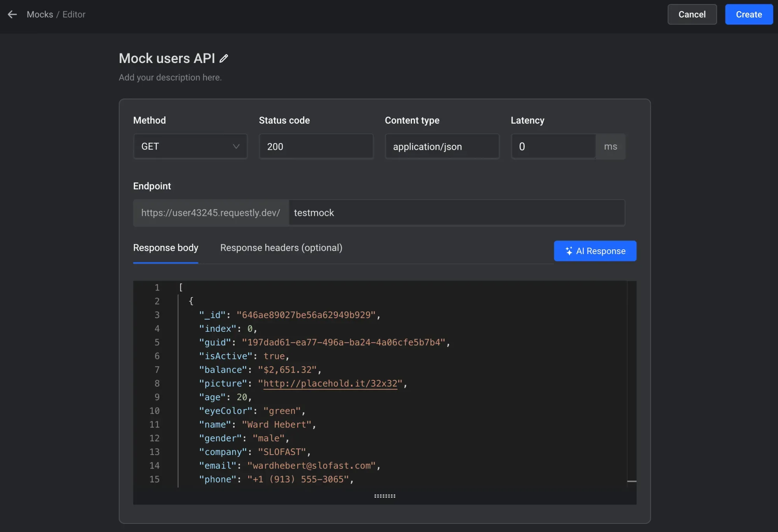Viewport: 778px width, 532px height.
Task: Click line number 10 in editor gutter
Action: pyautogui.click(x=154, y=411)
